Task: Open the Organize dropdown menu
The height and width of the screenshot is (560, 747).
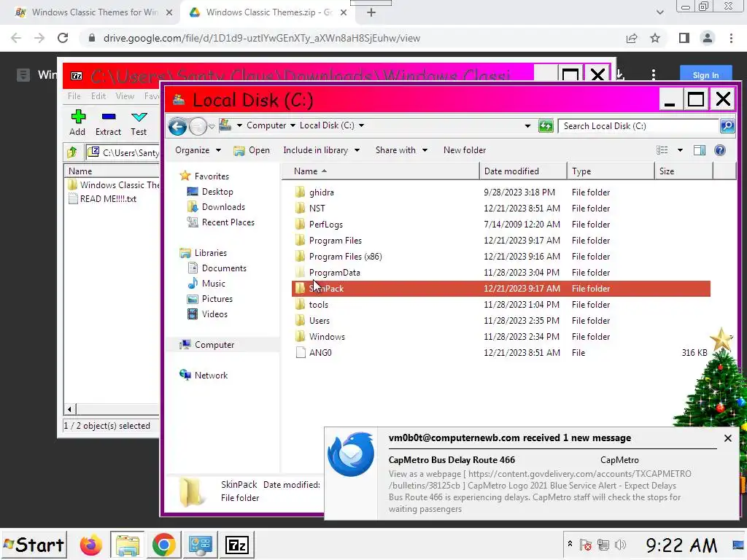Action: (x=198, y=150)
